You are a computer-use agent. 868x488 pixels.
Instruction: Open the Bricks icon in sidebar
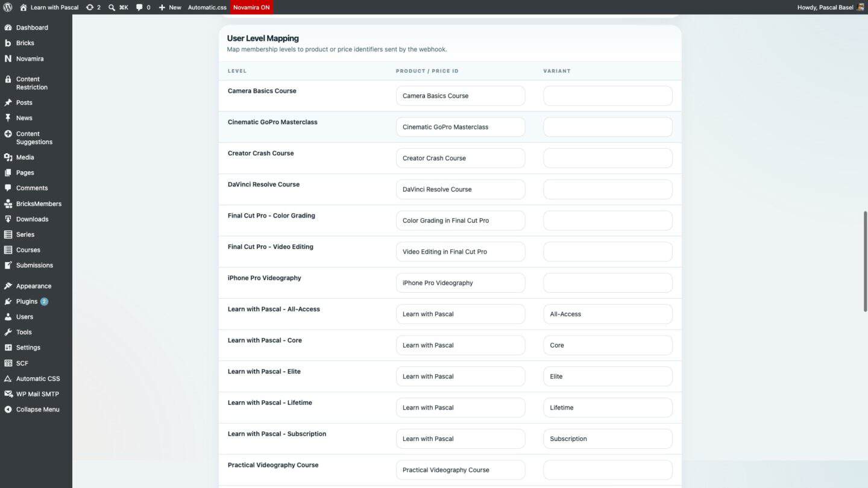(x=8, y=43)
